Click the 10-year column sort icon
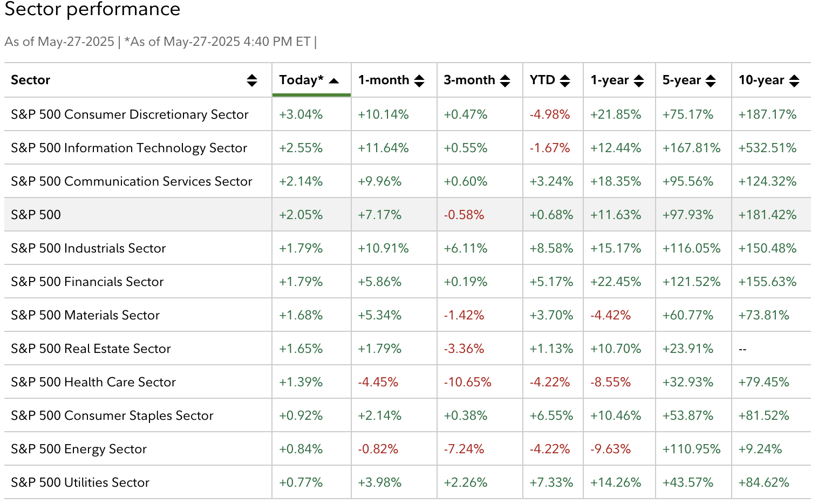Viewport: 818px width, 504px height. coord(794,80)
